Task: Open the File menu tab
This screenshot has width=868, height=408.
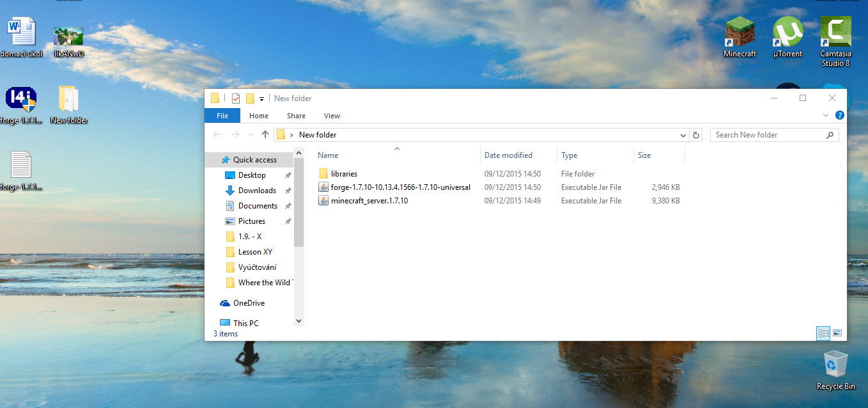Action: coord(222,116)
